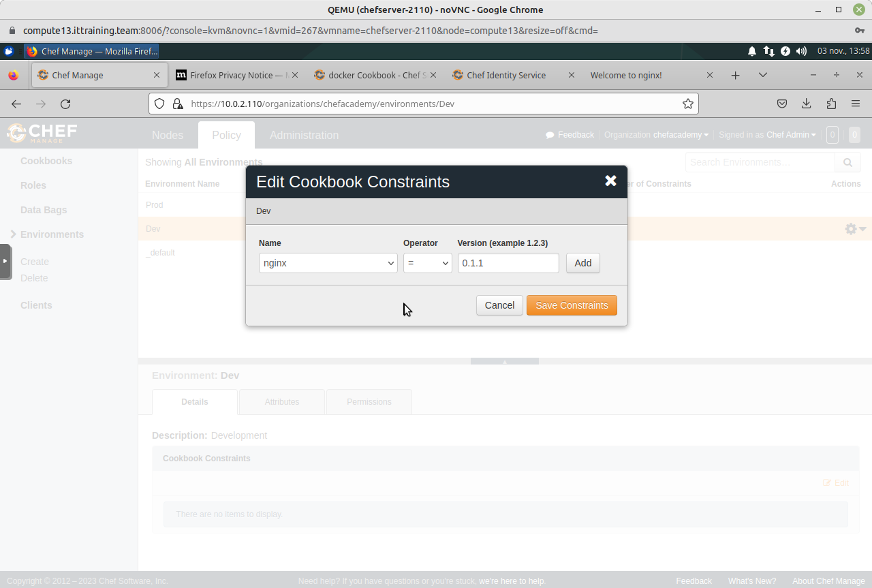Open the Pocket save icon
The image size is (872, 588).
point(782,104)
